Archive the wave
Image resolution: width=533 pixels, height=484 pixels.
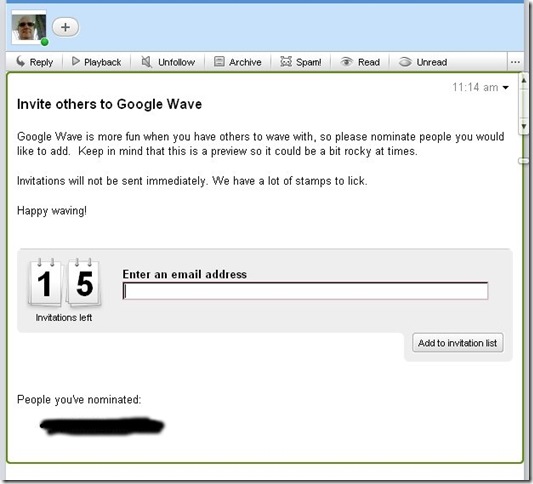[238, 62]
